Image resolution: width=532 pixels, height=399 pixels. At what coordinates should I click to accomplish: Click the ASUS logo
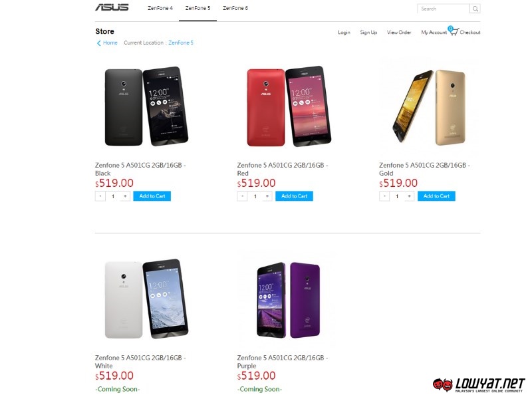pos(112,7)
